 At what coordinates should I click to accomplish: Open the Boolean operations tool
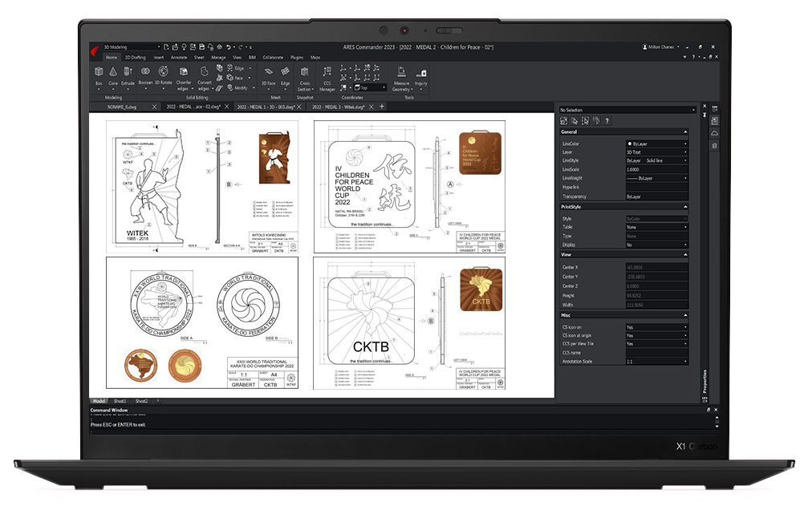145,75
